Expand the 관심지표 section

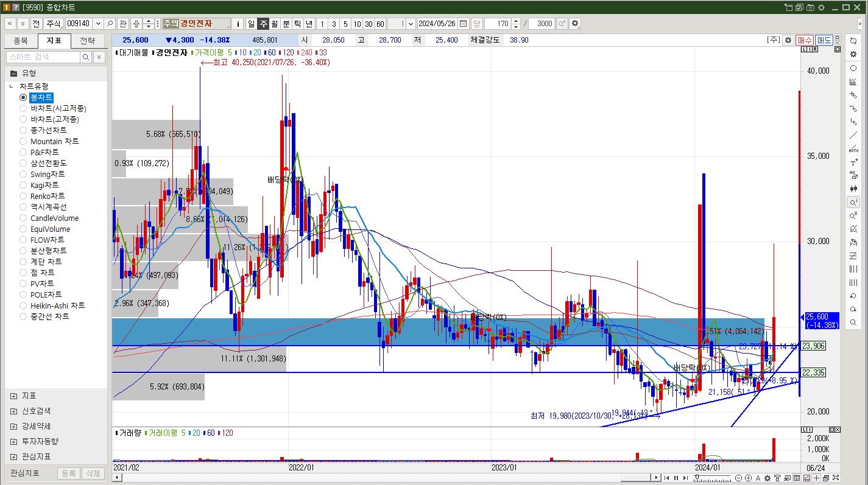pyautogui.click(x=13, y=456)
